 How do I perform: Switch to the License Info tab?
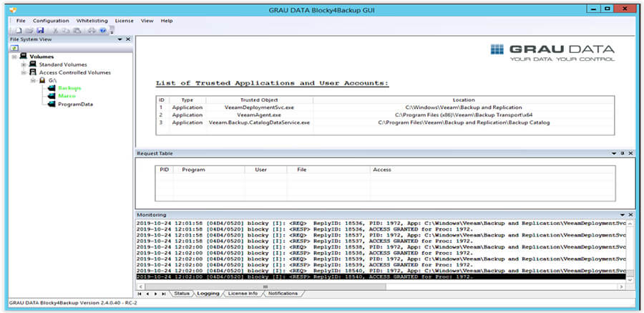tap(243, 294)
